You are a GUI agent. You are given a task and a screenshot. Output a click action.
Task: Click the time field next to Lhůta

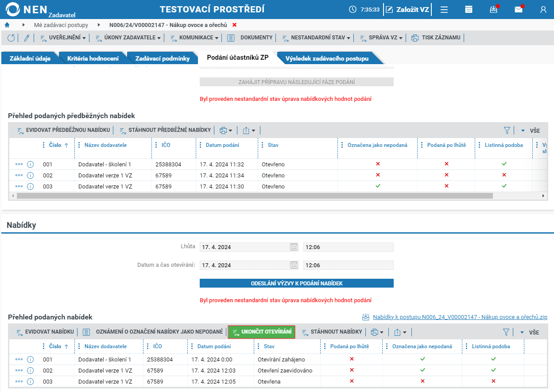pyautogui.click(x=349, y=247)
